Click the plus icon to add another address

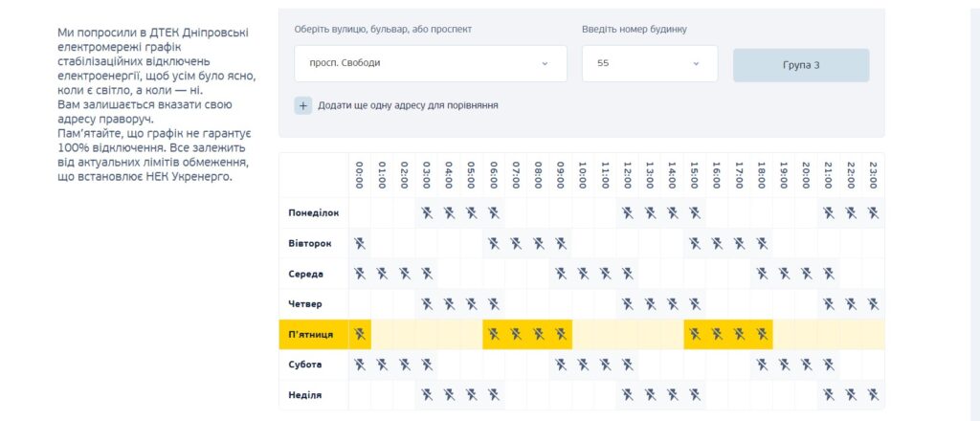303,105
